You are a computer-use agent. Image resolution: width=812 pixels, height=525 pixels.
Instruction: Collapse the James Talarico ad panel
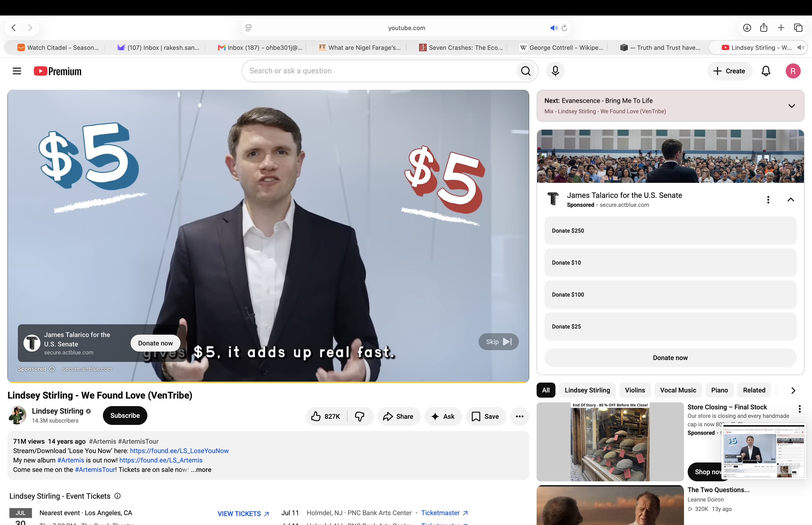point(791,200)
